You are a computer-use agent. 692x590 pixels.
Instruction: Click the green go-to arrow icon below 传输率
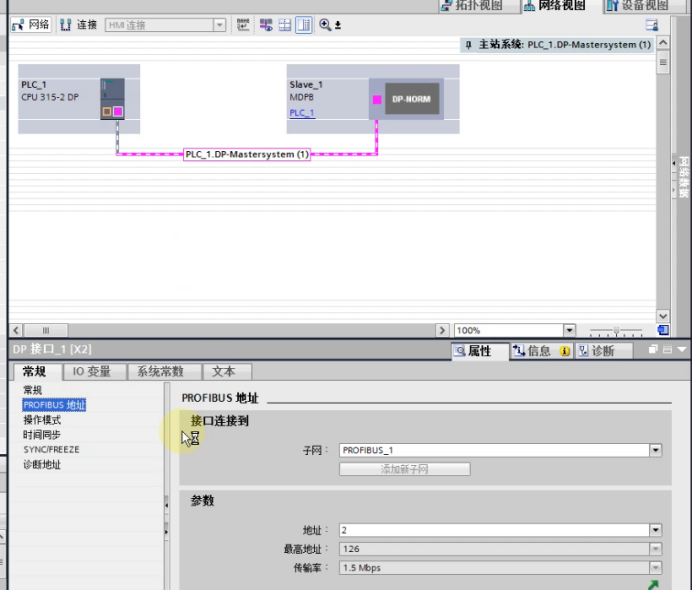(653, 585)
